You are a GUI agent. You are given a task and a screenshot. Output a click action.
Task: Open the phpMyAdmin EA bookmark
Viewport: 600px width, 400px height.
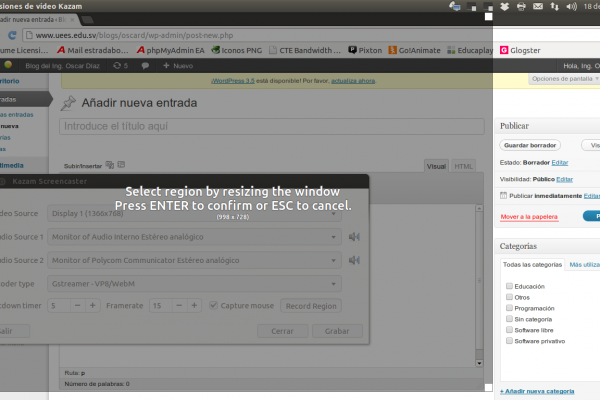click(x=171, y=50)
